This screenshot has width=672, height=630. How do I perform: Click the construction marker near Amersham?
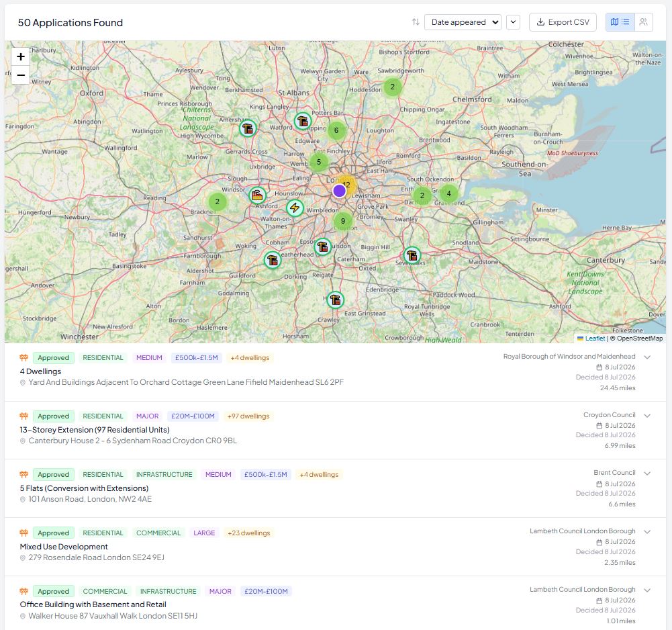tap(248, 128)
